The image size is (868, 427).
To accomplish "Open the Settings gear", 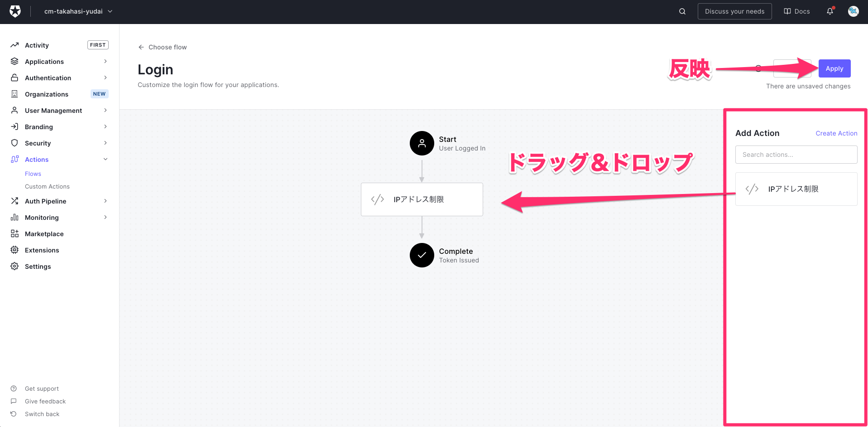I will pos(38,266).
